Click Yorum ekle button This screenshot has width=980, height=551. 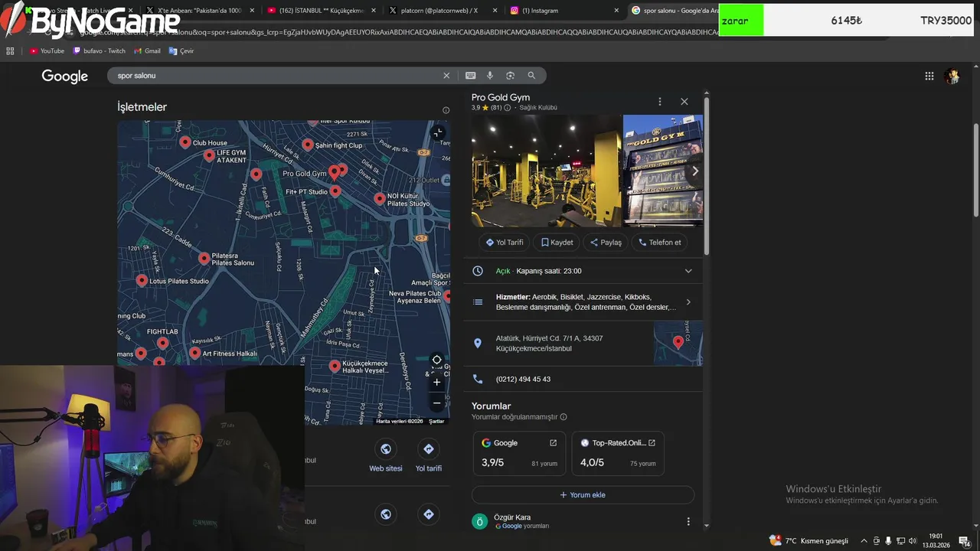583,495
